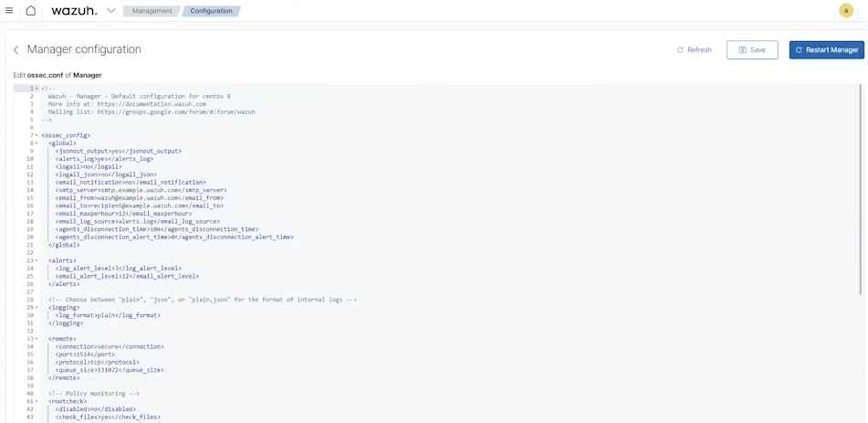Click the queue_size 131072 line
Viewport: 868px width, 423px height.
(x=109, y=370)
